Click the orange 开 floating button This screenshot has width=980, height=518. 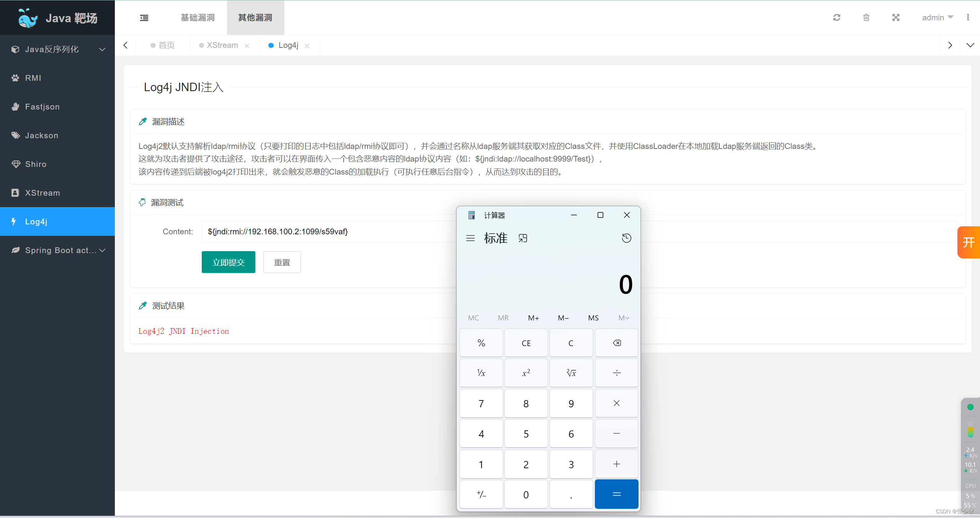click(x=969, y=242)
